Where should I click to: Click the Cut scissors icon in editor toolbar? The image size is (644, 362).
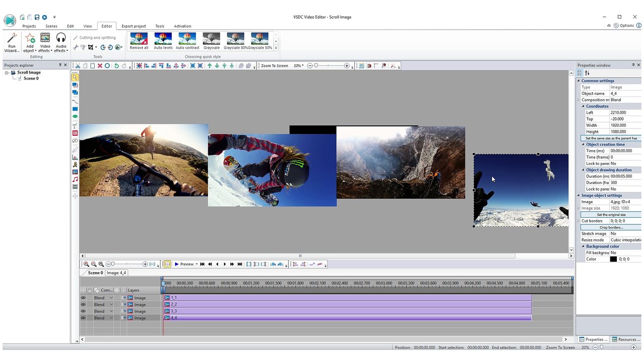coord(78,66)
